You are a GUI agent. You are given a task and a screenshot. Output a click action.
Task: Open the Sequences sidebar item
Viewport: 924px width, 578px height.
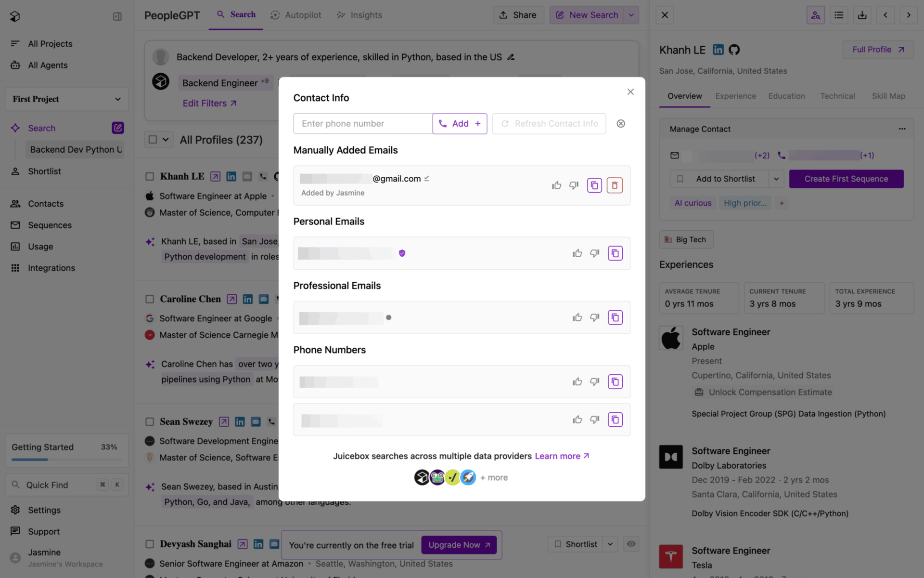tap(50, 225)
